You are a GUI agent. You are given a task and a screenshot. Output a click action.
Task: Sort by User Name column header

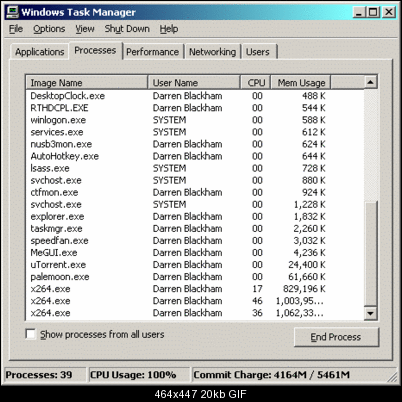194,83
